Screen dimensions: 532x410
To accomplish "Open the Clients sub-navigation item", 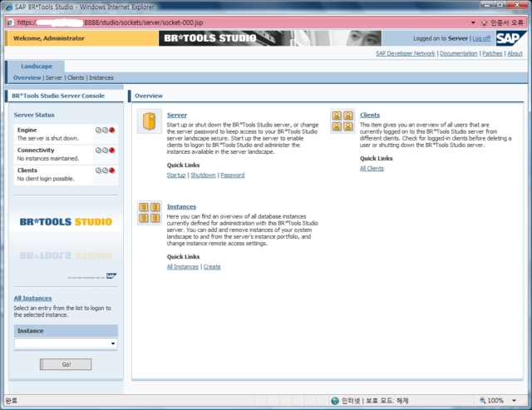I will click(76, 77).
